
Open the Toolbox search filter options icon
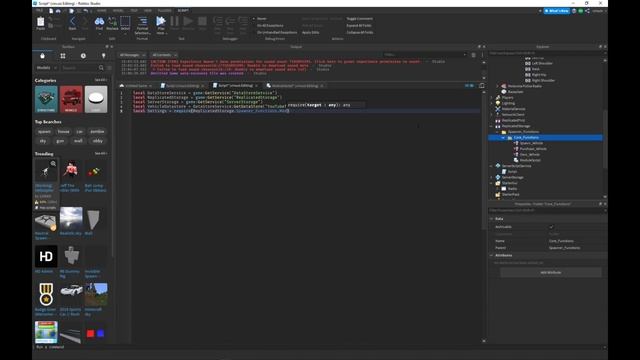click(x=109, y=68)
